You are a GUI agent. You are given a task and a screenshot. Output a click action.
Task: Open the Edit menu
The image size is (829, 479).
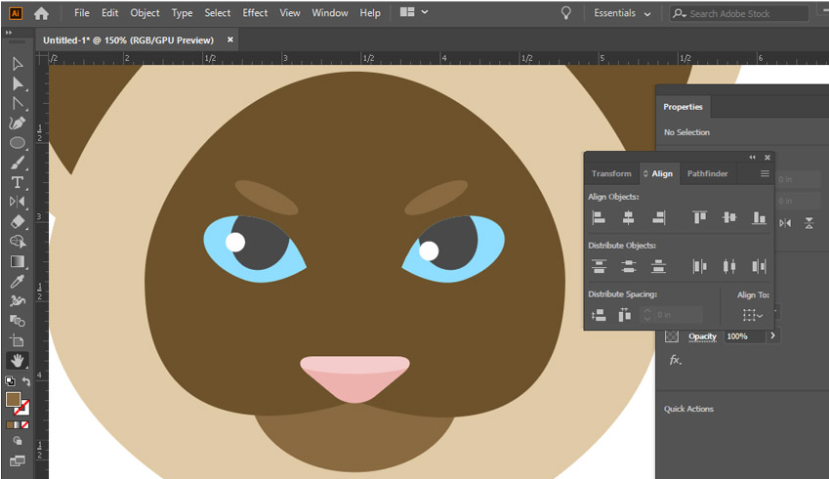point(109,13)
